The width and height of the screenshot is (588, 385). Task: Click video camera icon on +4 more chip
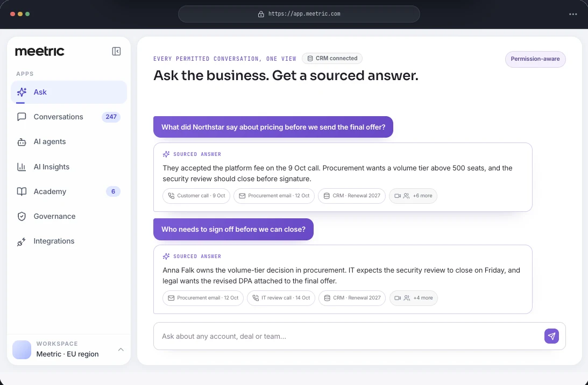point(398,298)
